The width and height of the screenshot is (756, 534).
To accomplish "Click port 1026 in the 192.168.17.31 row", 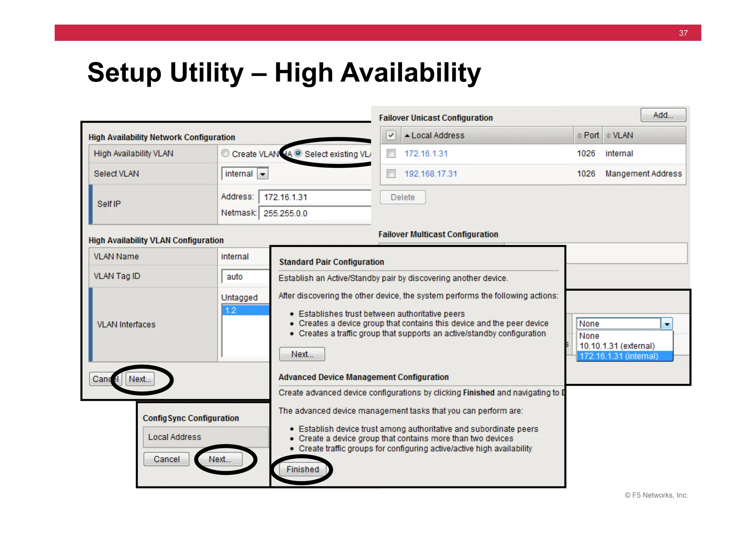I will click(586, 174).
